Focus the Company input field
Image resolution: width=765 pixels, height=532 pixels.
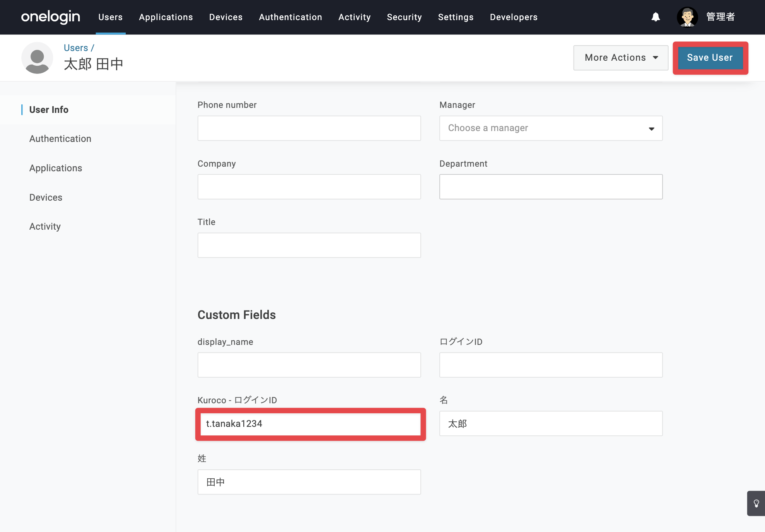309,187
